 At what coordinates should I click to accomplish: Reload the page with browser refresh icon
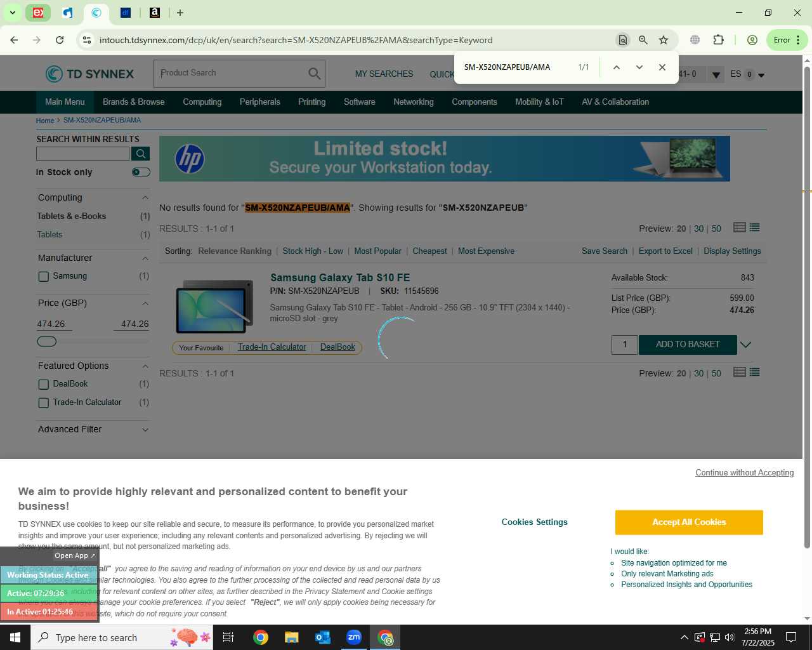point(60,40)
